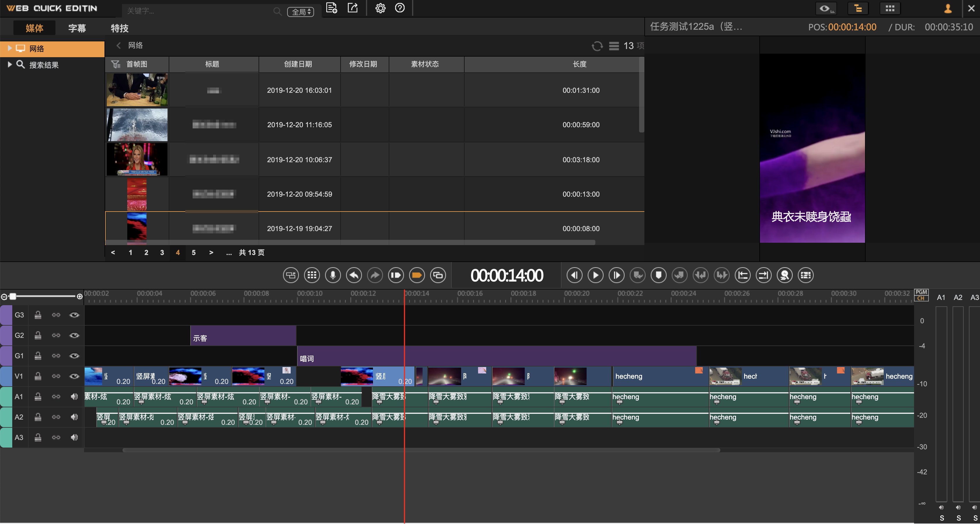
Task: Expand the 网络 tree node
Action: pyautogui.click(x=10, y=48)
